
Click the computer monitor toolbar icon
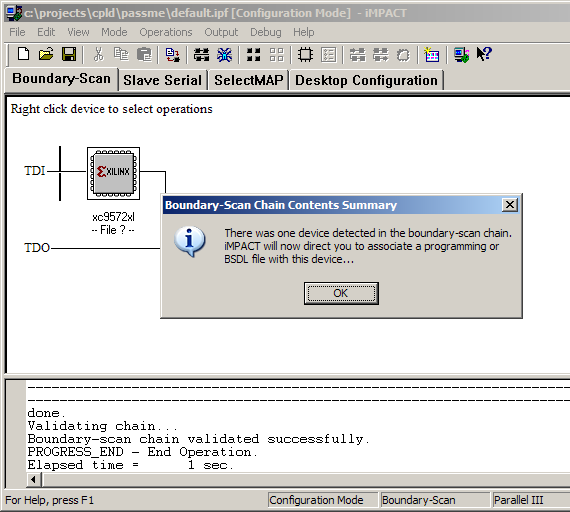point(461,55)
